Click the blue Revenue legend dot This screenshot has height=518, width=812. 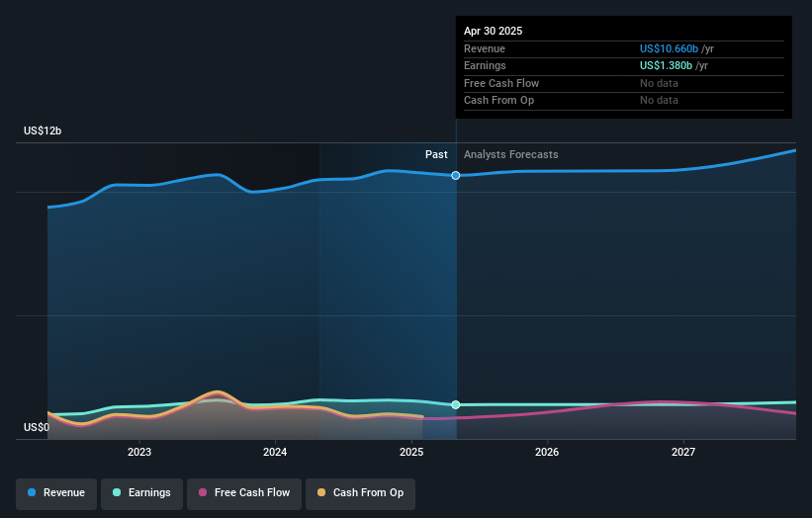pyautogui.click(x=32, y=492)
